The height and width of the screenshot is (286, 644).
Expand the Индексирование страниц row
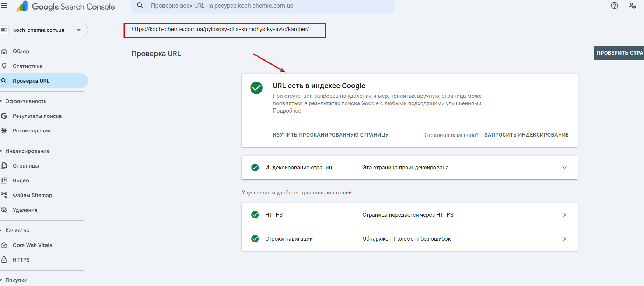click(564, 168)
